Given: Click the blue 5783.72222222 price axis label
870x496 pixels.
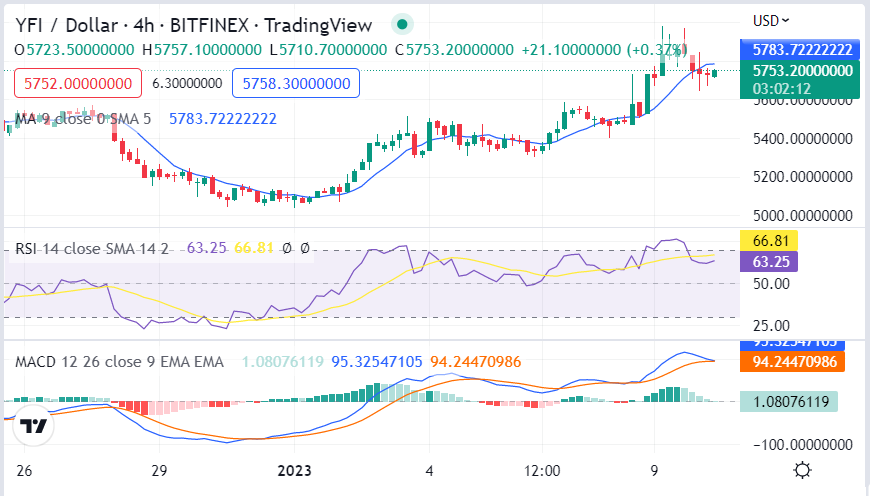Looking at the screenshot, I should (x=800, y=50).
